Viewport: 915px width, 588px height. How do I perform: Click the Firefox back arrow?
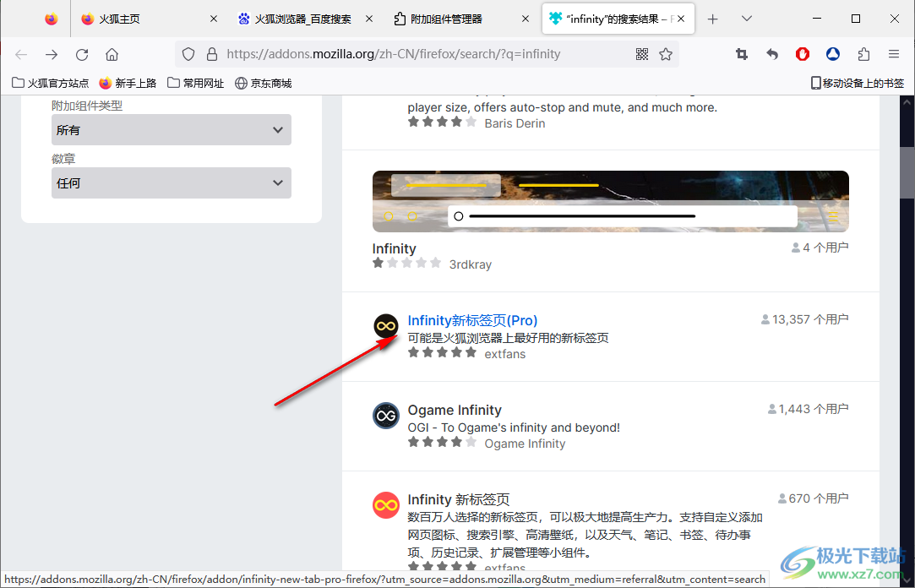click(x=22, y=54)
